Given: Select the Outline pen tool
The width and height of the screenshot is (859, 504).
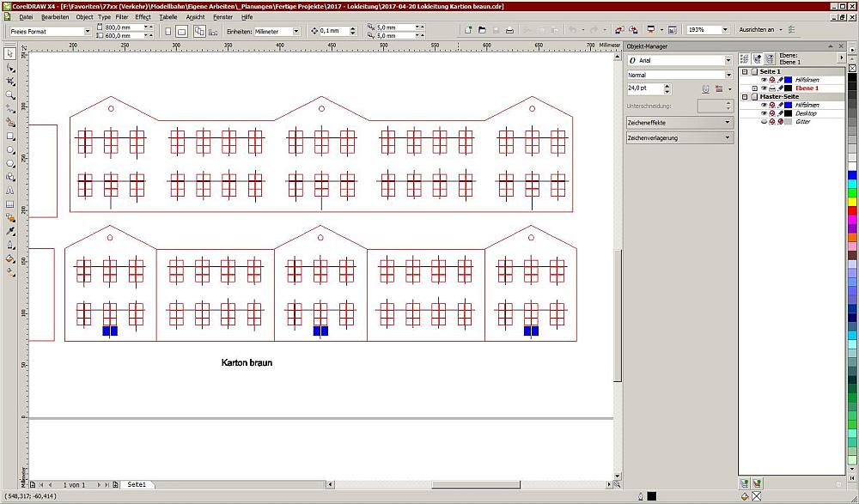Looking at the screenshot, I should [9, 245].
